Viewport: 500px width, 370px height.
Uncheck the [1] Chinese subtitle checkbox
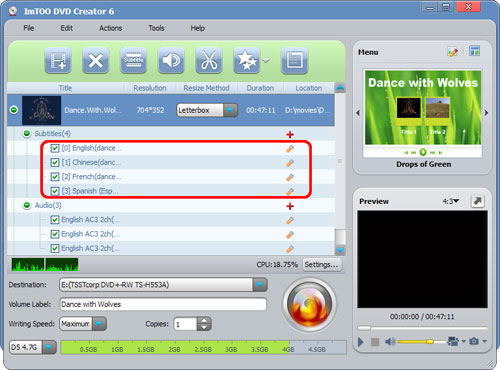tap(55, 162)
